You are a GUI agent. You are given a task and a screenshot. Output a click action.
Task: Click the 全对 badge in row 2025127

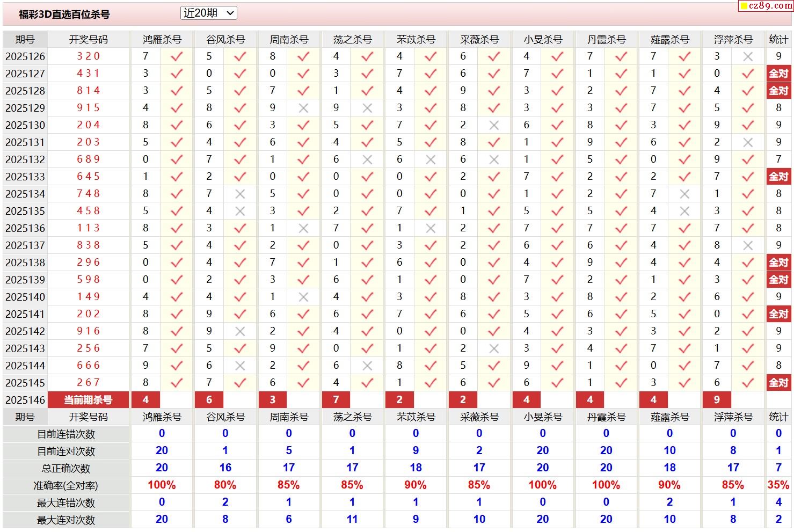[778, 74]
